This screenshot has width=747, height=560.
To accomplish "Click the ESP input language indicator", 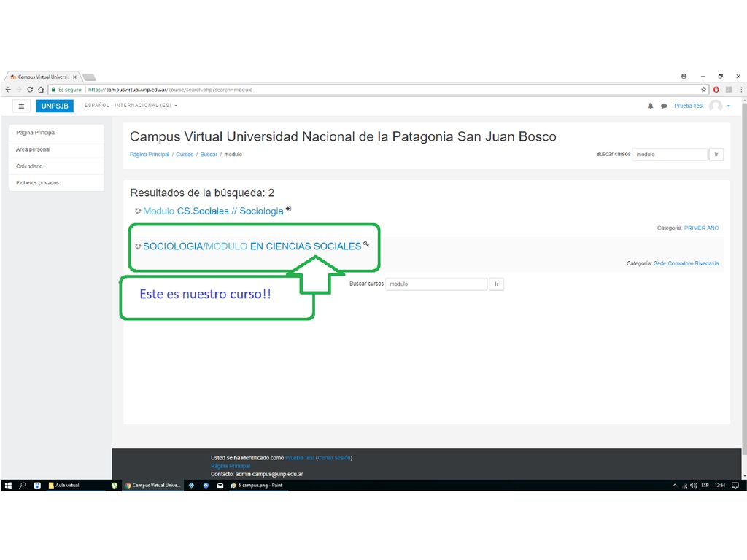I will [x=705, y=485].
